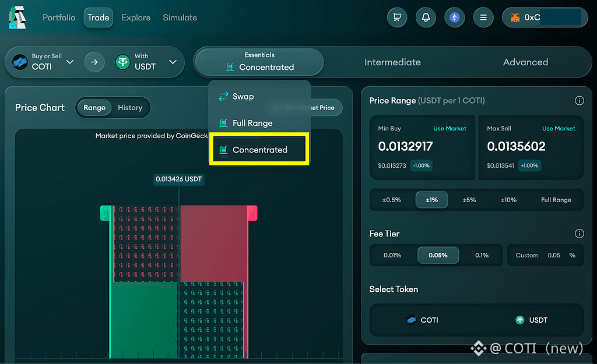This screenshot has height=364, width=597.
Task: Choose the 0.05% fee tier
Action: pos(438,255)
